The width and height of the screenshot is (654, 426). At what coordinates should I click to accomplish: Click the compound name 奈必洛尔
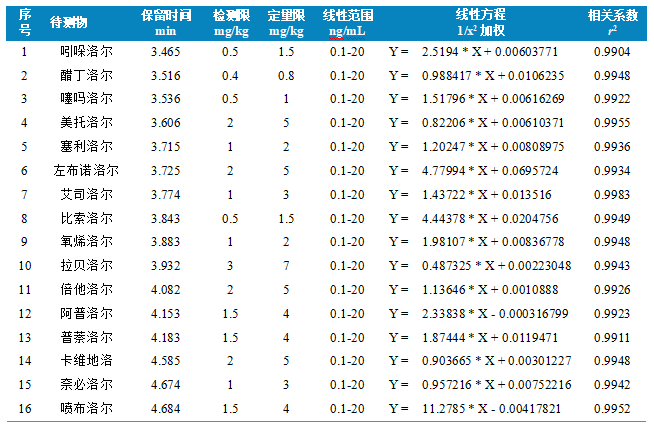pos(86,384)
